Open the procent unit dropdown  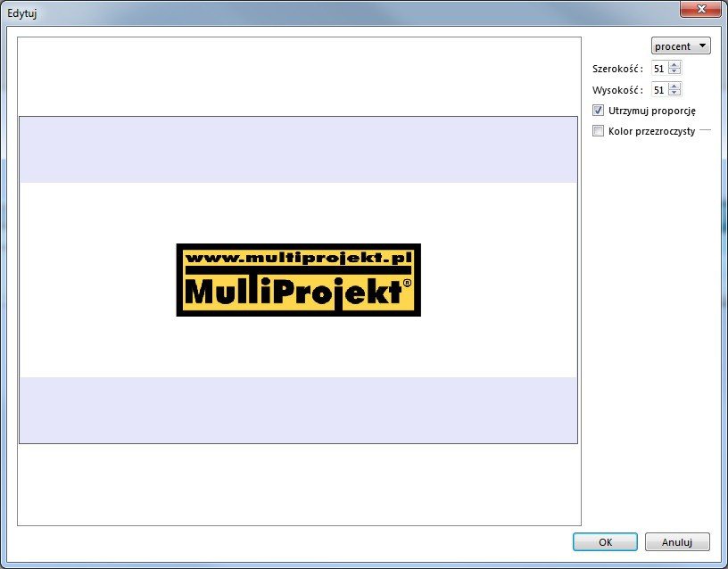point(681,46)
